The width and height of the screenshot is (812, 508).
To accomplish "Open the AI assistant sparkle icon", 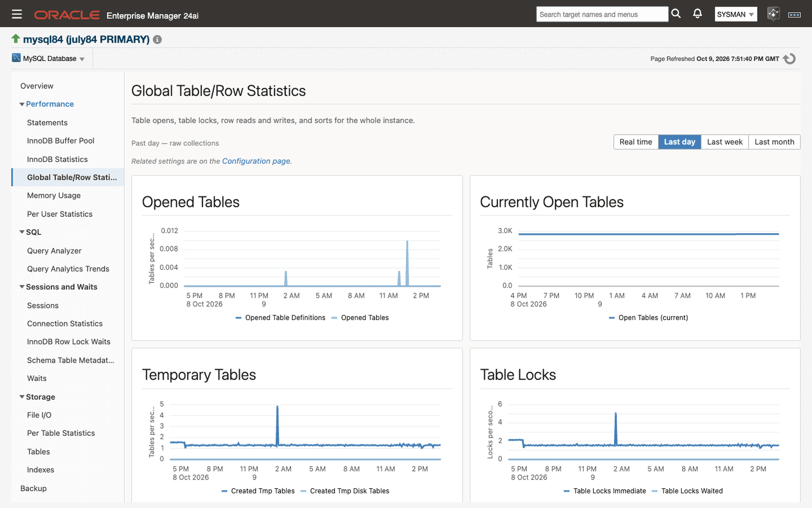I will click(x=773, y=14).
